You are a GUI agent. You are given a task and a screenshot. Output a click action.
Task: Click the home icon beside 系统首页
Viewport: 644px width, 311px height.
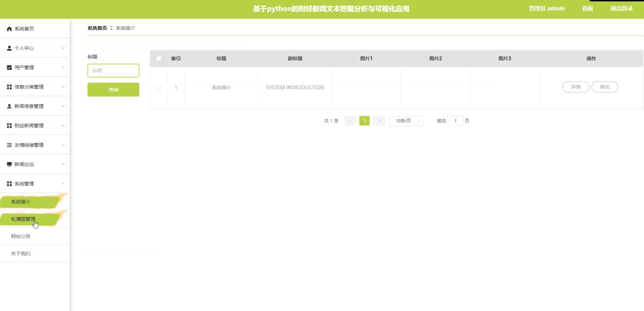coord(9,29)
